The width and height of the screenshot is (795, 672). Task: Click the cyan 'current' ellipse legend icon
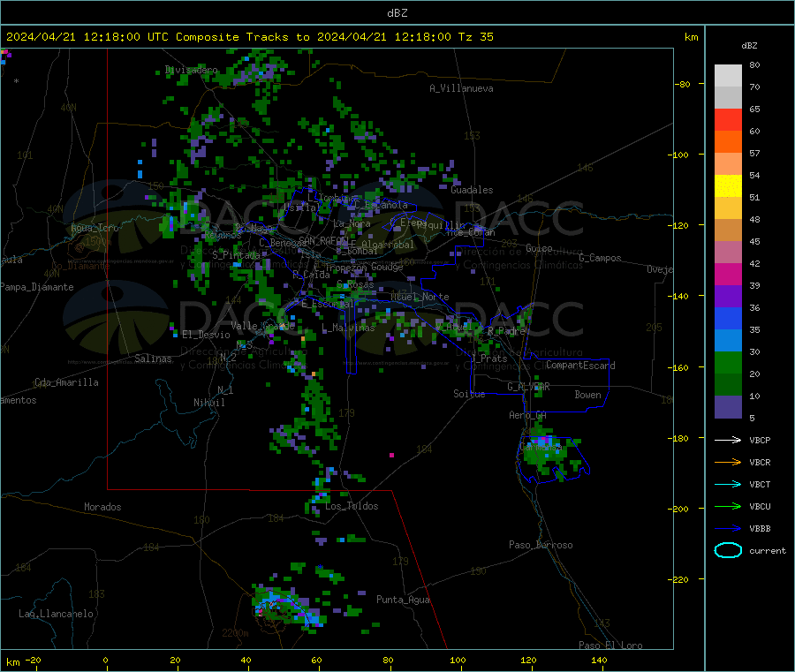point(728,550)
